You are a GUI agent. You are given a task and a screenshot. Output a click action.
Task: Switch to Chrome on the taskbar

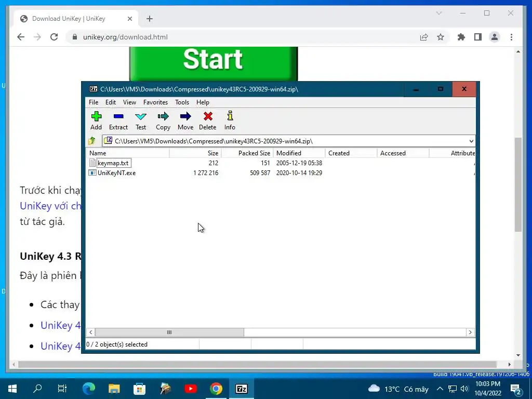tap(216, 389)
